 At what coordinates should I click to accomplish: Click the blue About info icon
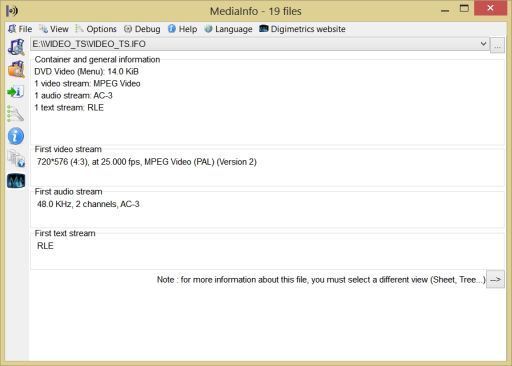click(16, 136)
